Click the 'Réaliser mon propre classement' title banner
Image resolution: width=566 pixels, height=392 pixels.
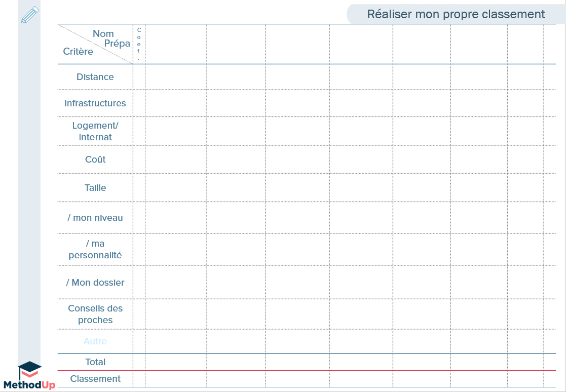(456, 14)
